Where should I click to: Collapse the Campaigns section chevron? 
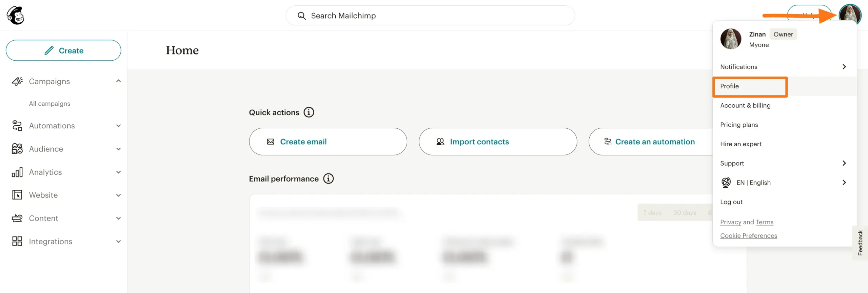coord(118,81)
